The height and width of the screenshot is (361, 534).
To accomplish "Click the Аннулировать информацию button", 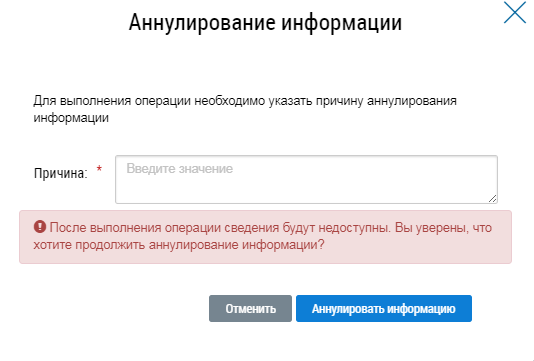I will pos(384,309).
